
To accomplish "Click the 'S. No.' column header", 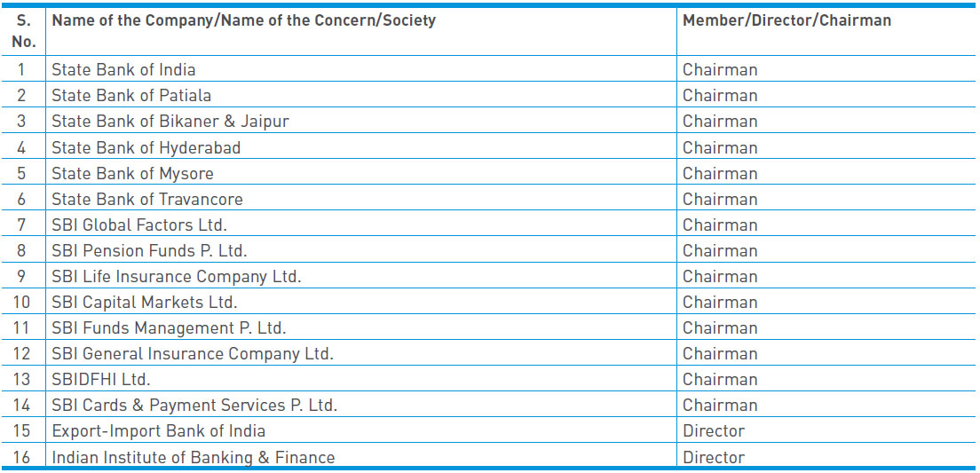I will click(24, 30).
